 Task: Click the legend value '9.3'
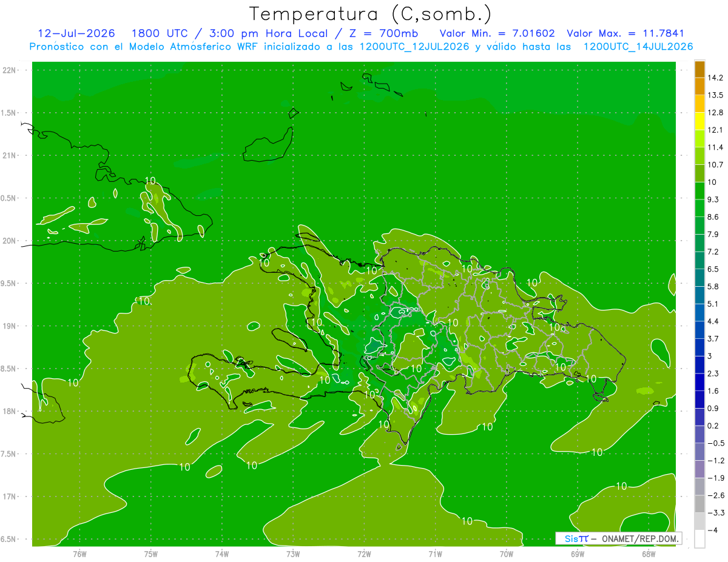point(713,199)
